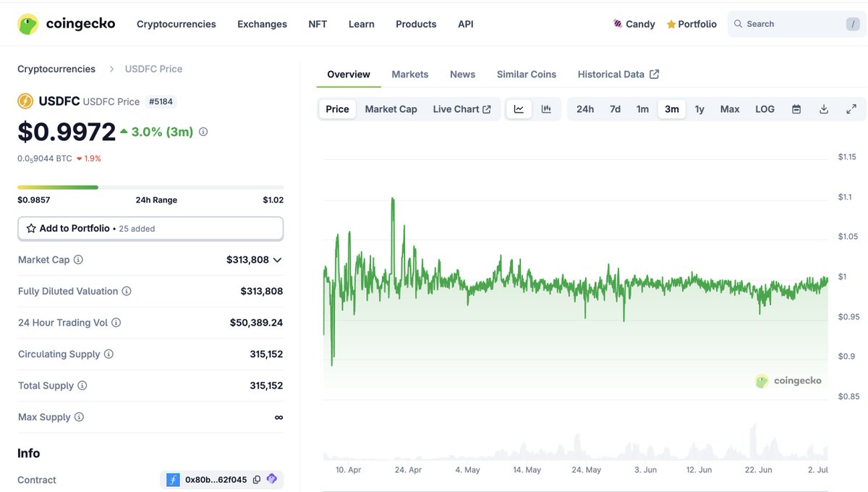Click external link icon on Historical Data
The height and width of the screenshot is (492, 868).
click(655, 75)
